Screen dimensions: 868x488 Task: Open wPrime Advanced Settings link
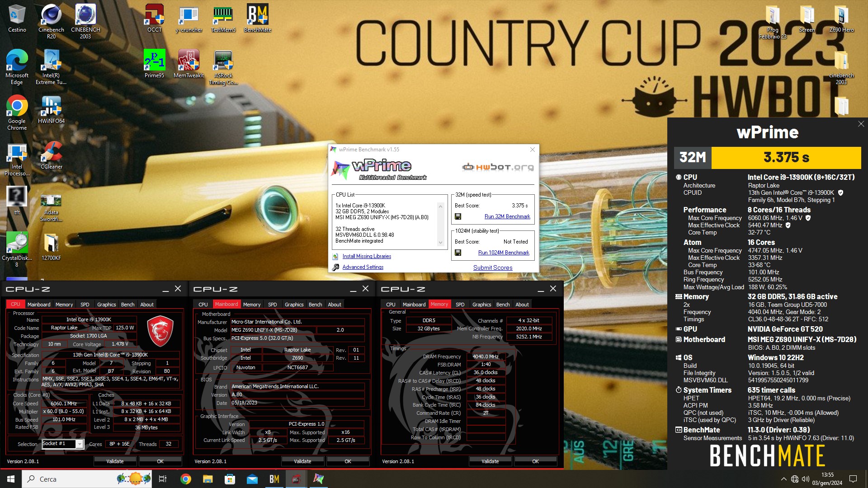pyautogui.click(x=363, y=267)
